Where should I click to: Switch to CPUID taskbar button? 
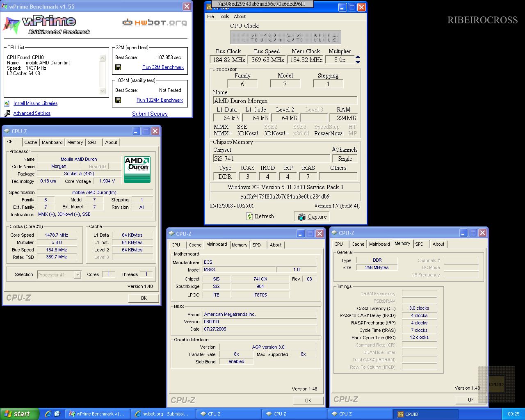[425, 414]
